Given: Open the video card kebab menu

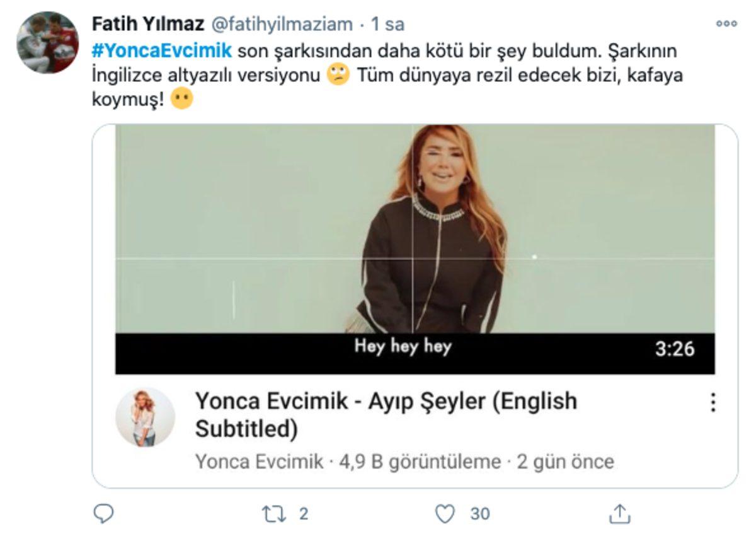Looking at the screenshot, I should [x=713, y=402].
